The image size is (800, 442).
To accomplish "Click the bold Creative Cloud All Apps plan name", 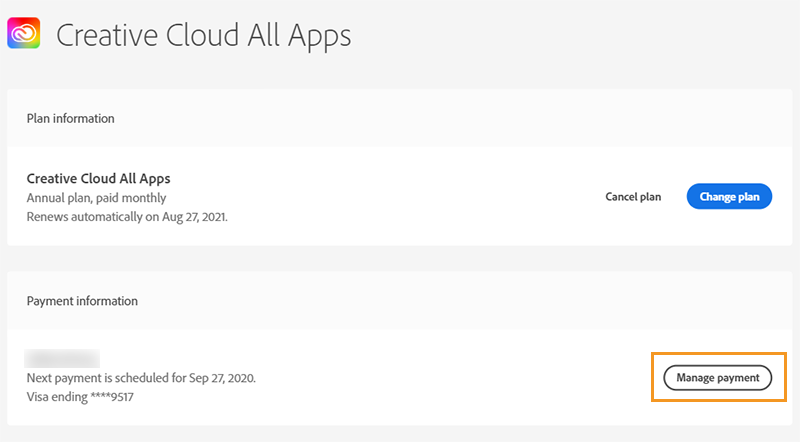I will coord(98,179).
